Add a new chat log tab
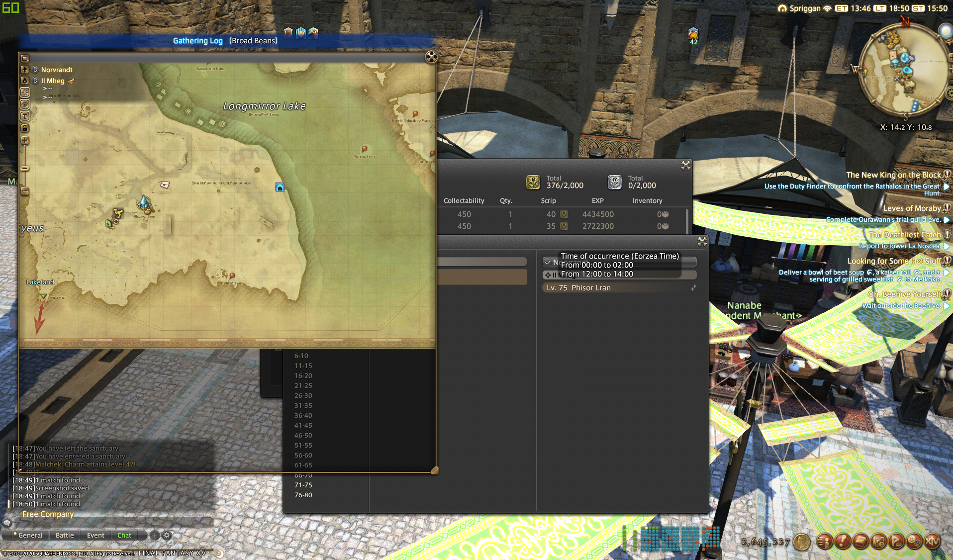Screen dimensions: 953x560 click(x=155, y=535)
